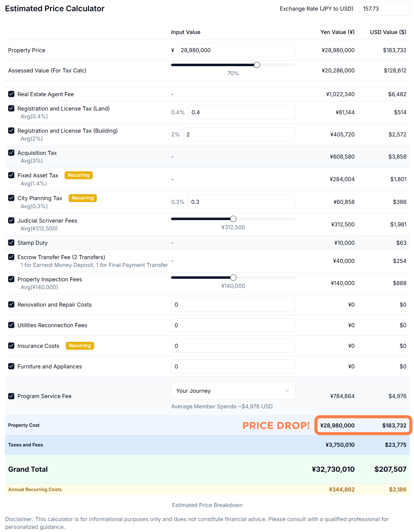Viewport: 414px width, 532px height.
Task: Toggle Program Service Fee checkbox
Action: tap(11, 396)
